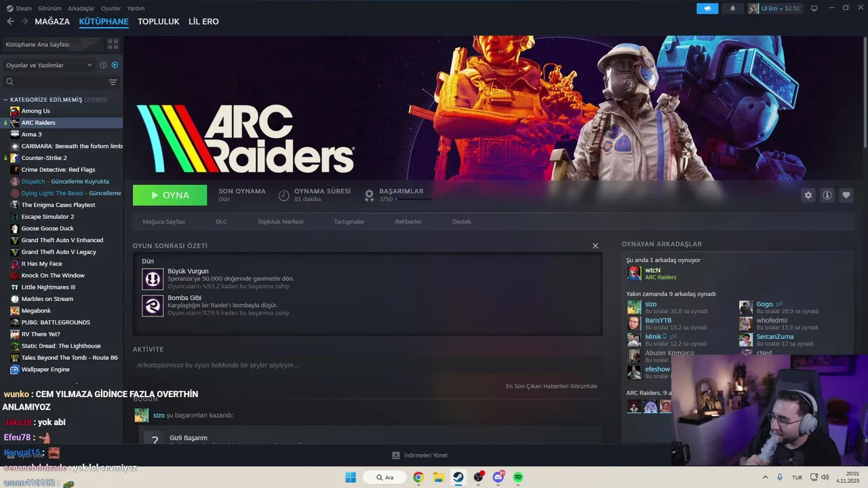This screenshot has height=488, width=868.
Task: Open Steam from the taskbar
Action: click(x=458, y=477)
